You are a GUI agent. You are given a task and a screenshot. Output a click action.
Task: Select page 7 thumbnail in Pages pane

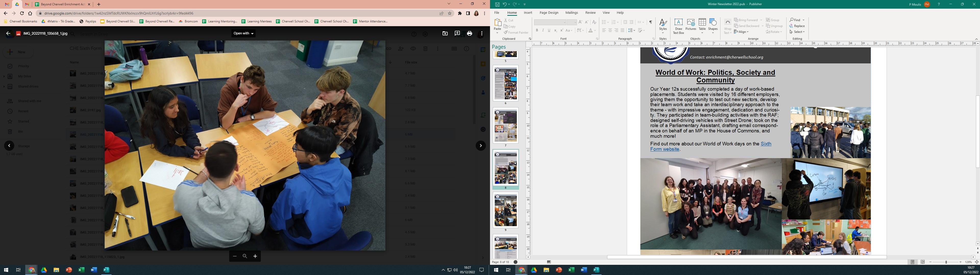[x=506, y=125]
